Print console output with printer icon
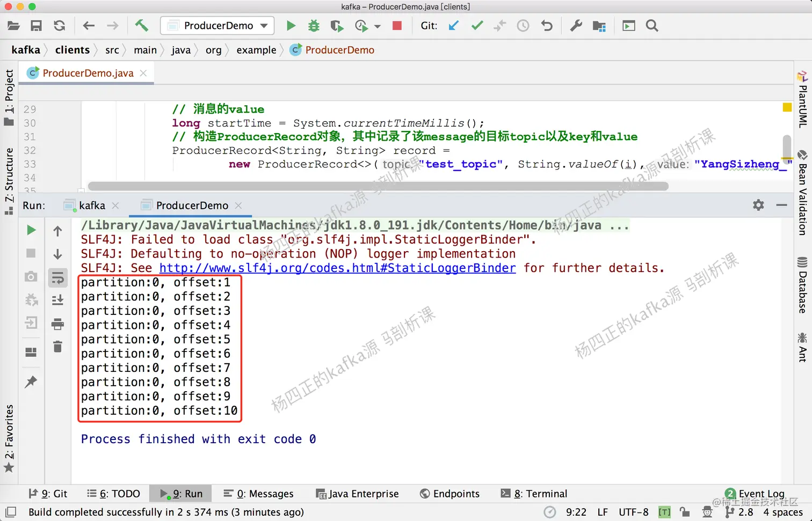Image resolution: width=812 pixels, height=521 pixels. pos(58,324)
